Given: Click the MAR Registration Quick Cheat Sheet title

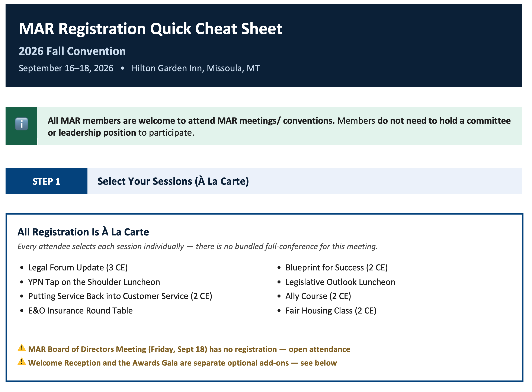Looking at the screenshot, I should [150, 29].
